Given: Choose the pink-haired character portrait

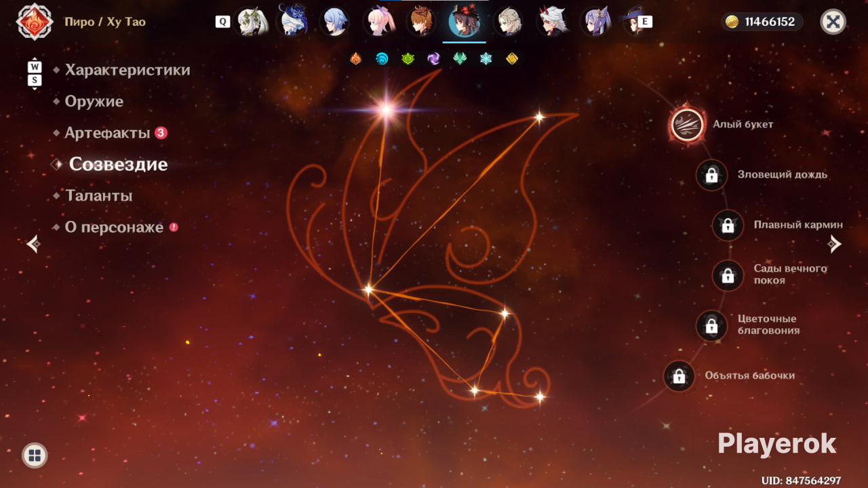Looking at the screenshot, I should click(x=378, y=22).
